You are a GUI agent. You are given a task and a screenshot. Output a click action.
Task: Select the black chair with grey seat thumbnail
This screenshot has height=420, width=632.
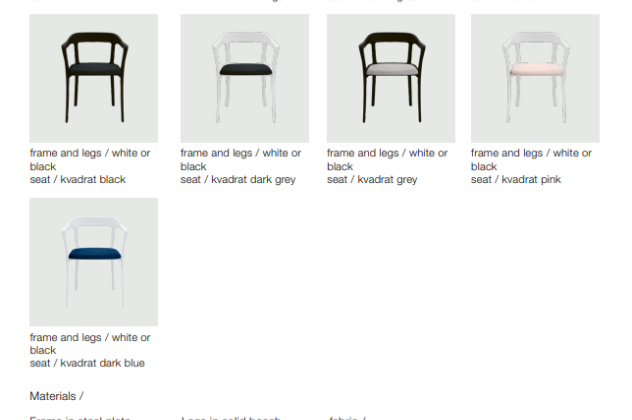(391, 78)
